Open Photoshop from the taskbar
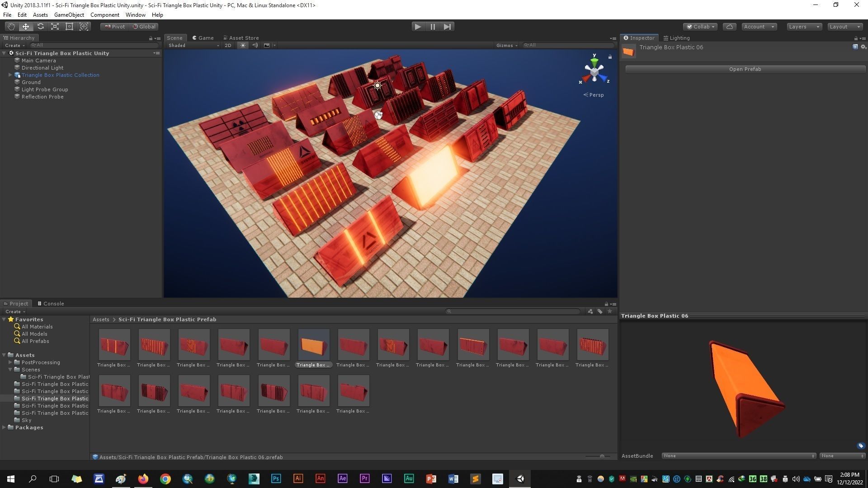 tap(276, 479)
